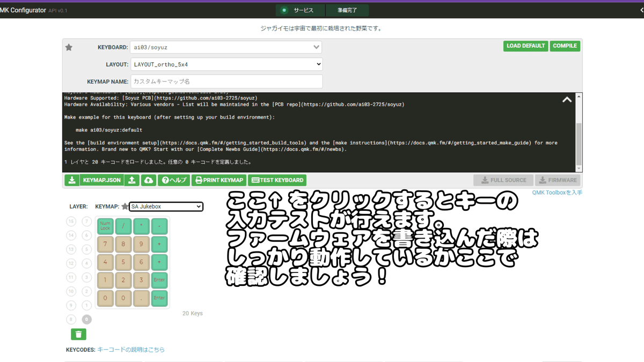
Task: Click the download keymap icon button
Action: pyautogui.click(x=72, y=180)
